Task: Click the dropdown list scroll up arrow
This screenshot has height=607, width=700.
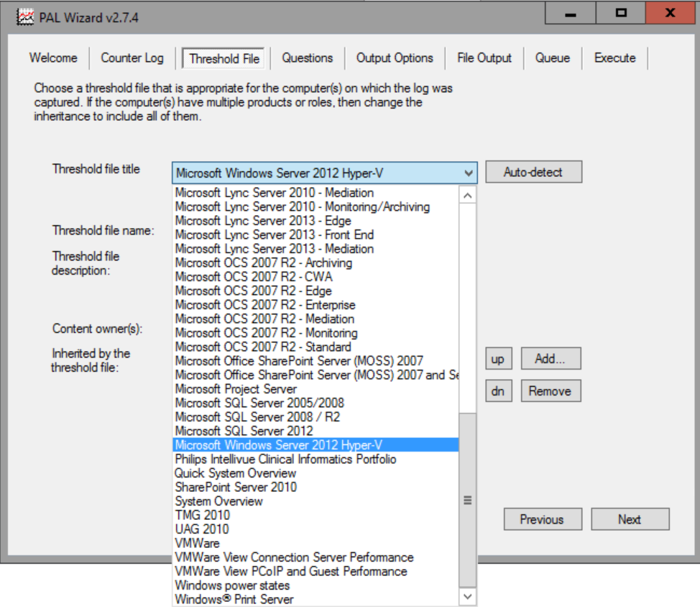Action: [468, 195]
